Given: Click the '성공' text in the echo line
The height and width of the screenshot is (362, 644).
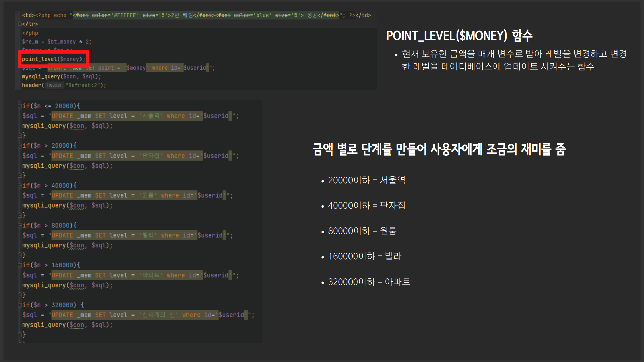Looking at the screenshot, I should click(312, 15).
